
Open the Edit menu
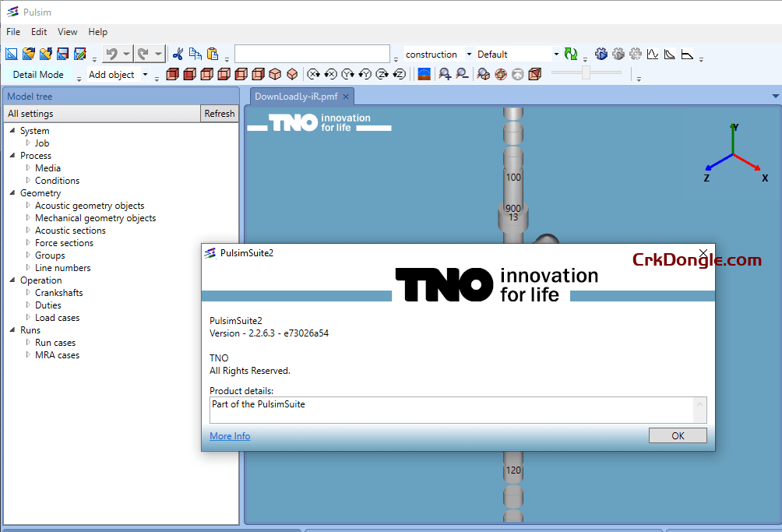point(38,32)
